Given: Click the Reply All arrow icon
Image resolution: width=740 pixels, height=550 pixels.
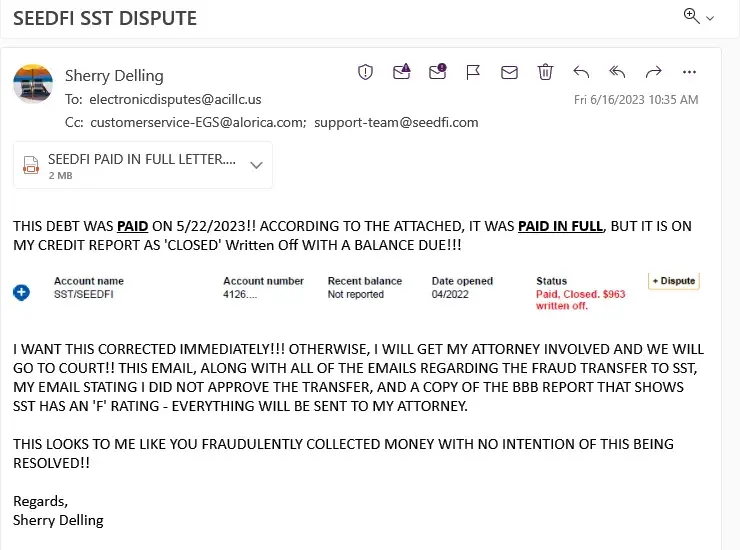Looking at the screenshot, I should click(617, 72).
